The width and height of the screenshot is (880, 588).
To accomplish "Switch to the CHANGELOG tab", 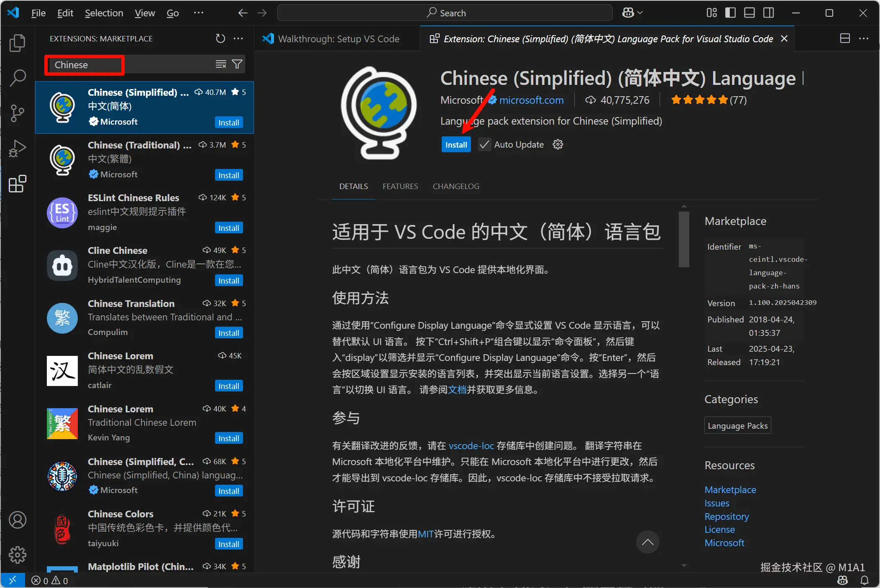I will [x=455, y=187].
